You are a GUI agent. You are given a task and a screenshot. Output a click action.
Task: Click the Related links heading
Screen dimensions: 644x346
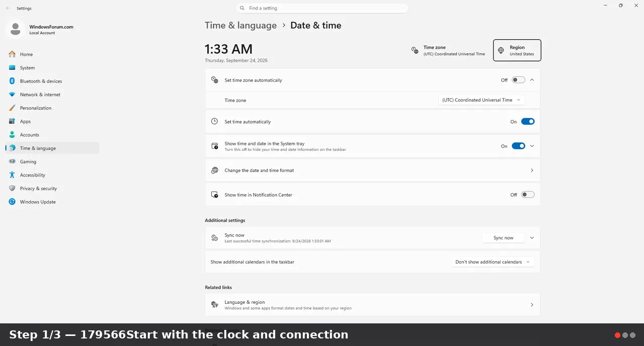pyautogui.click(x=218, y=288)
